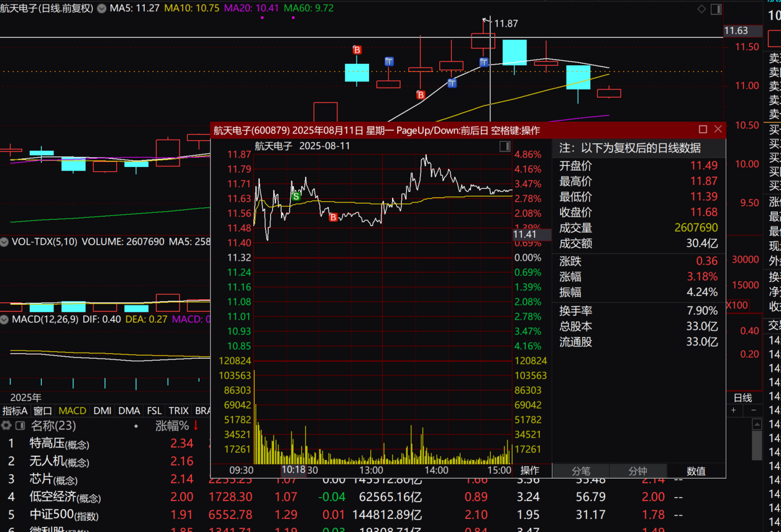Click the red sort arrow next to 涨幅%
Viewport: 781px width, 532px height.
(x=196, y=426)
